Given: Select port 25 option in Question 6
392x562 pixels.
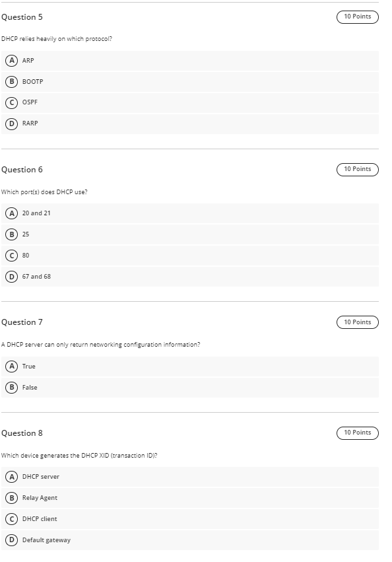Looking at the screenshot, I should tap(190, 234).
